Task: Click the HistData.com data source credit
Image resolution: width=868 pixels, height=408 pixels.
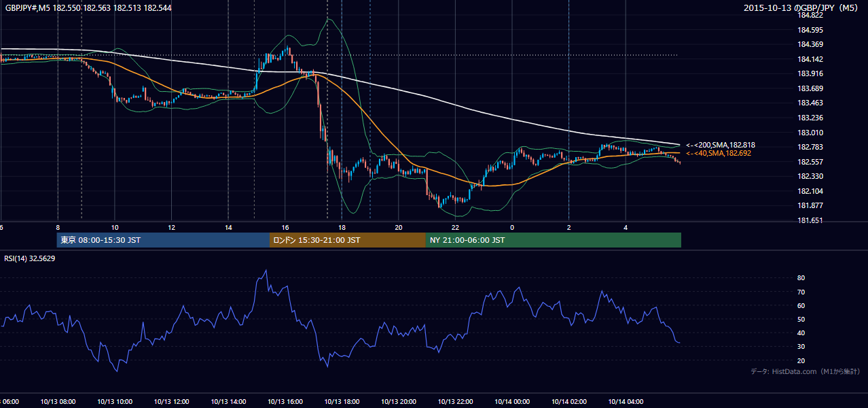Action: 805,371
